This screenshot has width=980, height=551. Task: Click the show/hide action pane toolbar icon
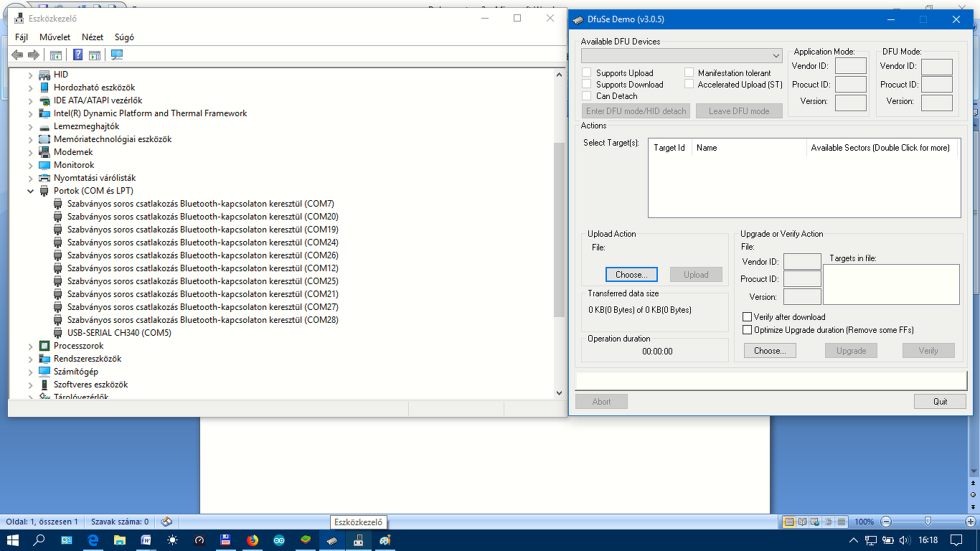click(x=94, y=55)
